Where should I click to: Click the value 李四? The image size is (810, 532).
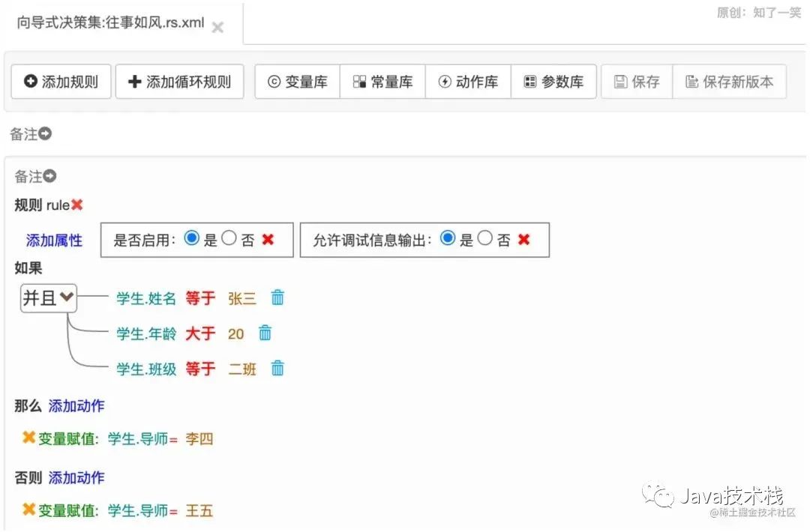coord(199,439)
